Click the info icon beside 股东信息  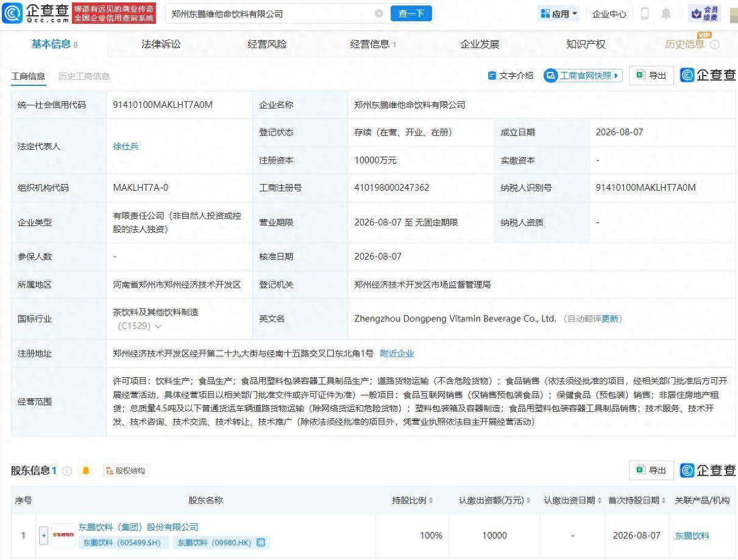[67, 470]
